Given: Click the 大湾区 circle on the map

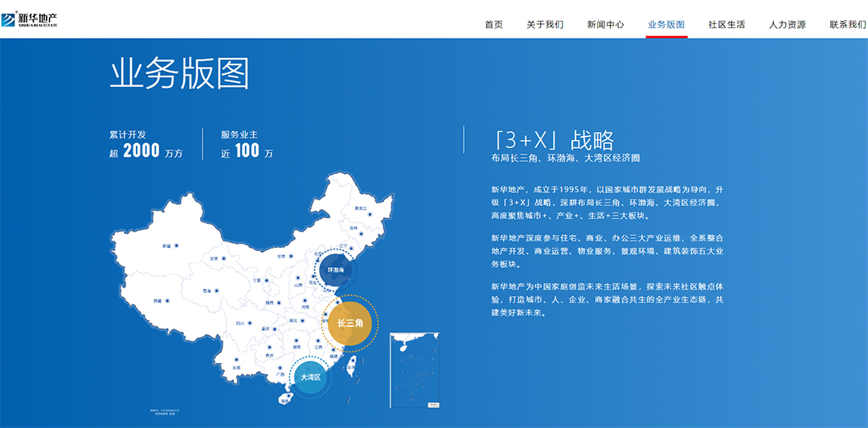Looking at the screenshot, I should click(x=311, y=377).
